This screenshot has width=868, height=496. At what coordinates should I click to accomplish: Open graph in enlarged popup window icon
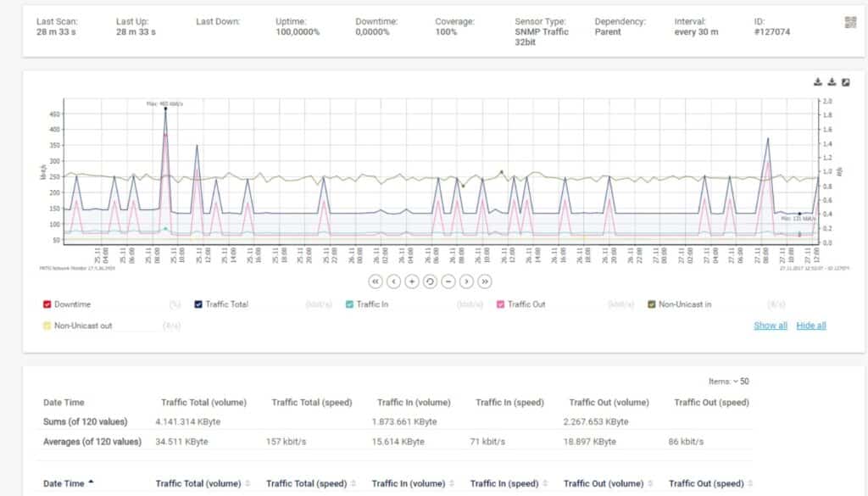pyautogui.click(x=846, y=82)
